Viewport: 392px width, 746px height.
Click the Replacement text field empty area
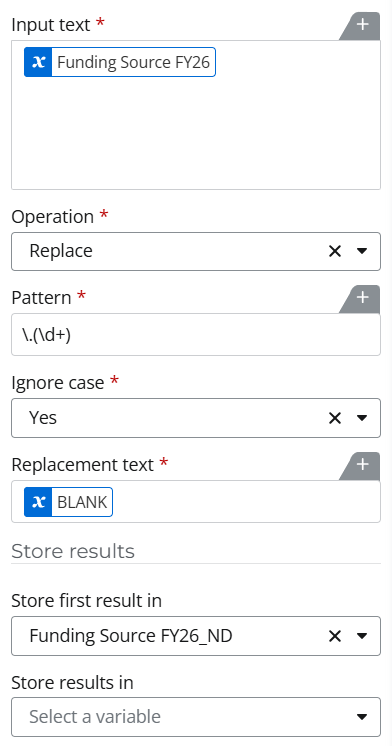coord(246,502)
